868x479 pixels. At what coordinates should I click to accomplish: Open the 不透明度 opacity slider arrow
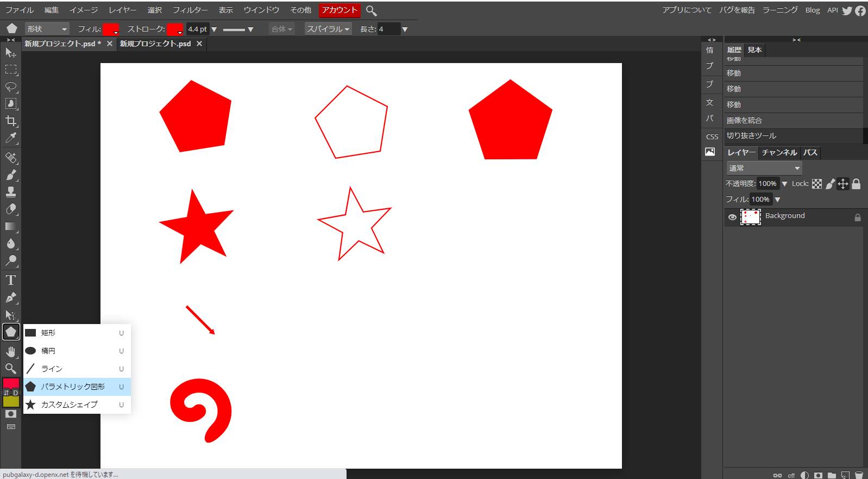(784, 184)
